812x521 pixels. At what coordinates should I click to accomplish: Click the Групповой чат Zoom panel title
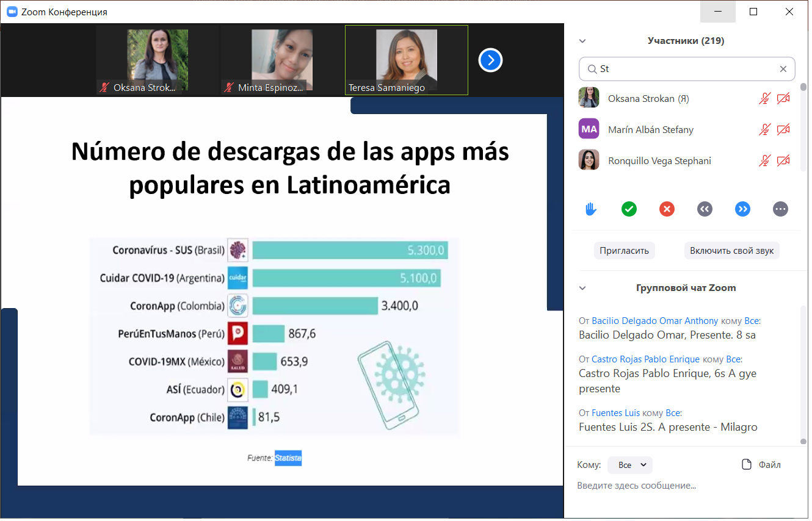click(686, 288)
